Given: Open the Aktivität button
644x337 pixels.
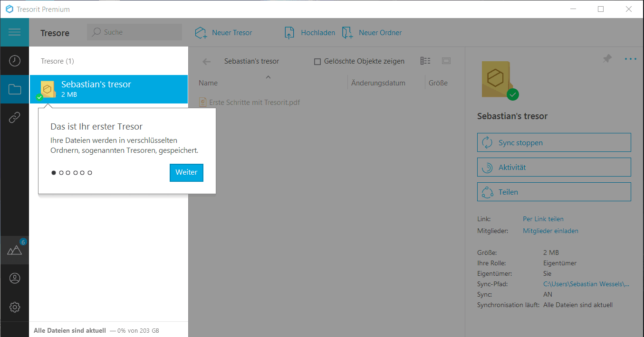Looking at the screenshot, I should (x=554, y=167).
